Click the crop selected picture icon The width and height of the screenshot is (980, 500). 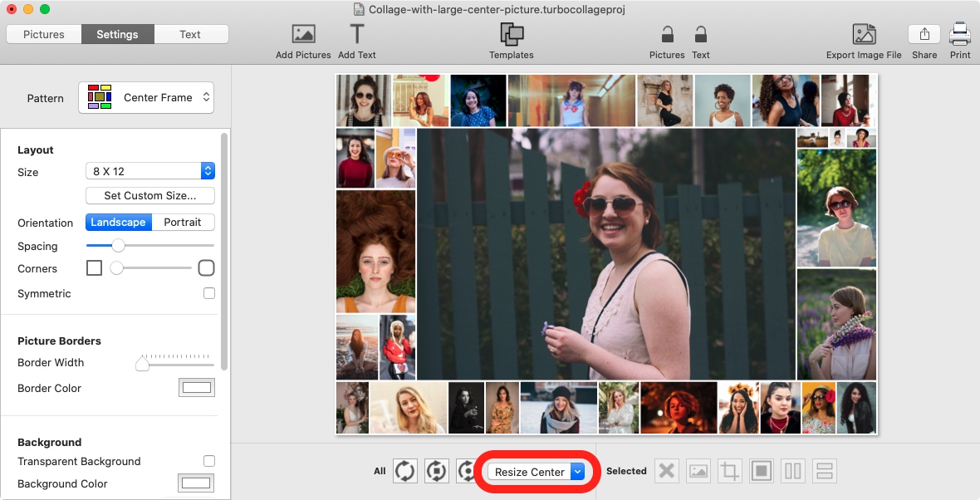729,472
